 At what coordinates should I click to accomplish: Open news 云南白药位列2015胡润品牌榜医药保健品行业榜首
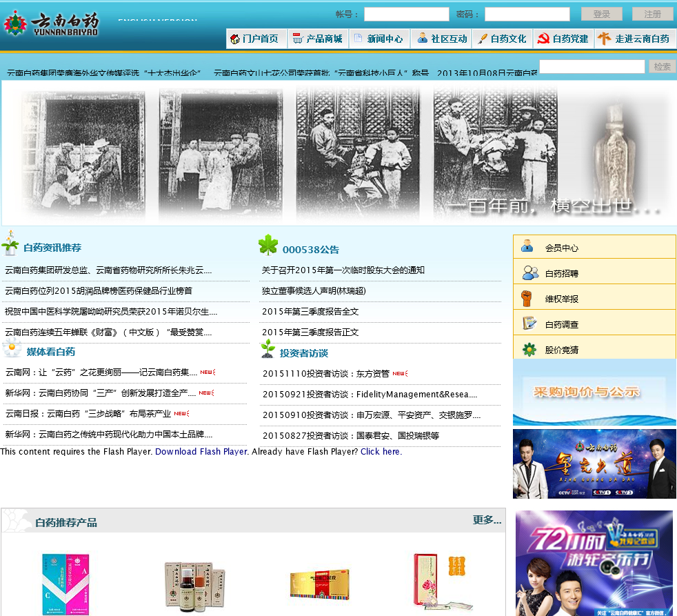[99, 291]
